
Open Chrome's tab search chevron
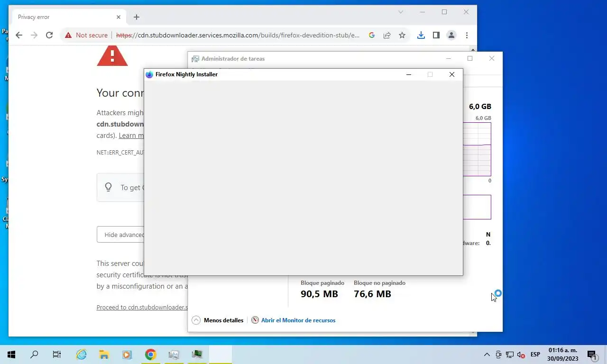pos(401,12)
